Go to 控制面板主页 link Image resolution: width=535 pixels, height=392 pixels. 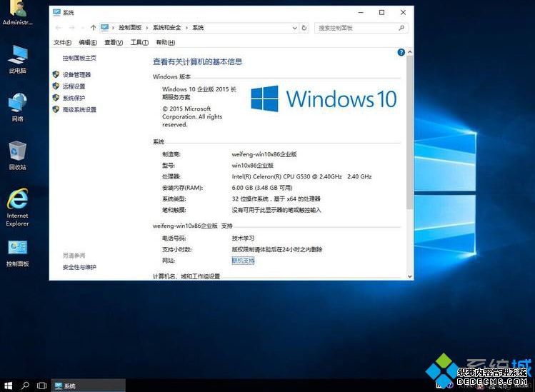[79, 58]
